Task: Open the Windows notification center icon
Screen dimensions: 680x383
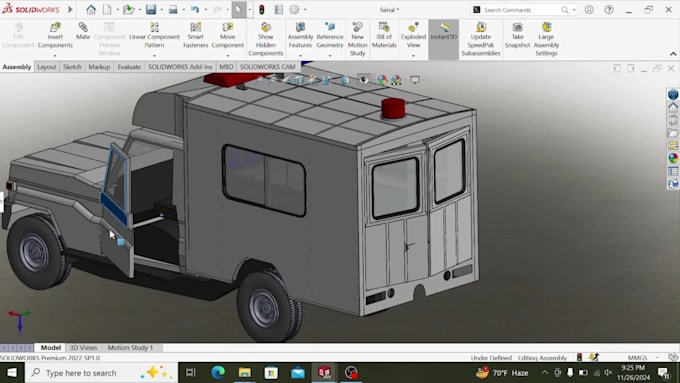Action: click(664, 372)
